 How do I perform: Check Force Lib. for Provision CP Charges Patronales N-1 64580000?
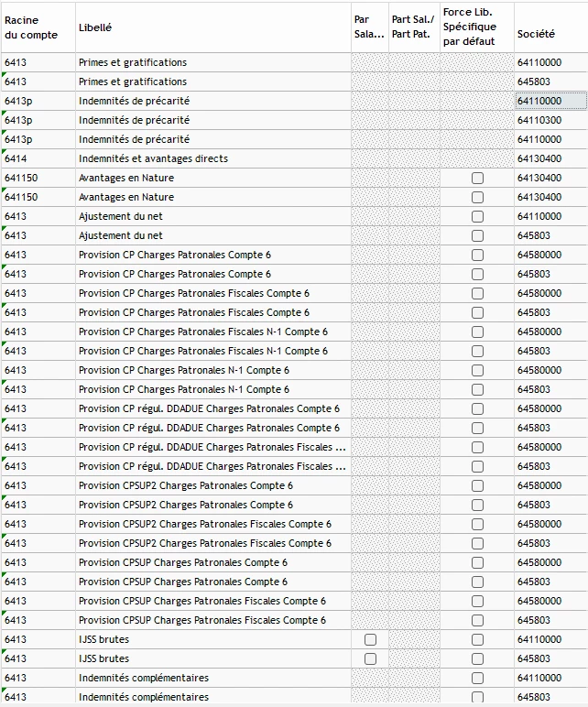(477, 370)
